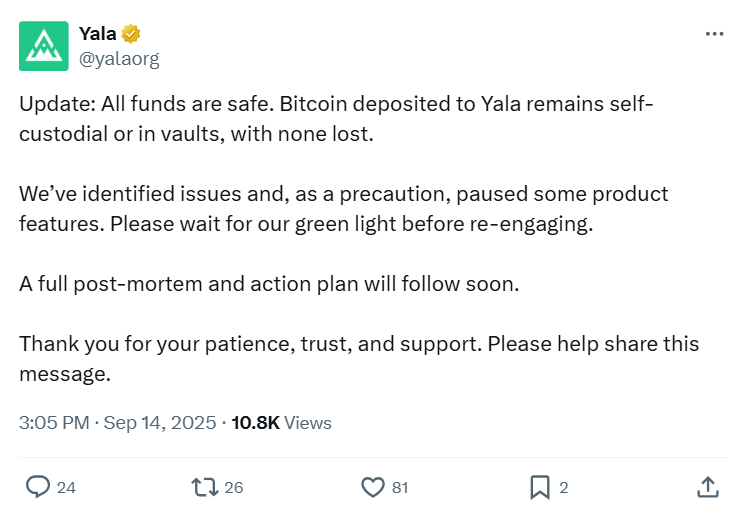746x515 pixels.
Task: Click the Yala green logo avatar
Action: [44, 46]
